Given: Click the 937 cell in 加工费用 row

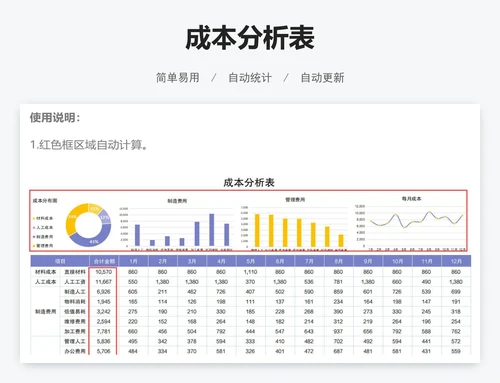Looking at the screenshot, I should click(x=338, y=331).
